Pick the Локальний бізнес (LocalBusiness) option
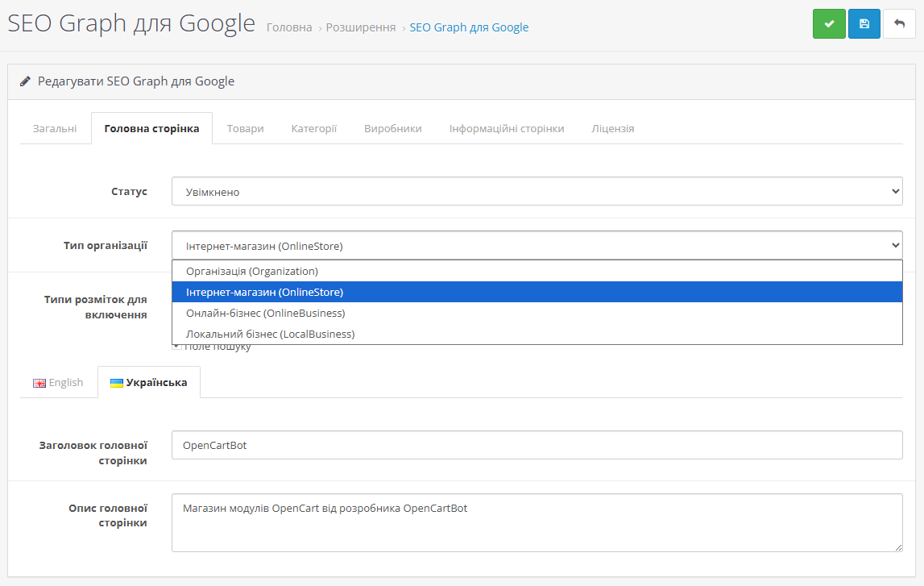 coord(270,334)
